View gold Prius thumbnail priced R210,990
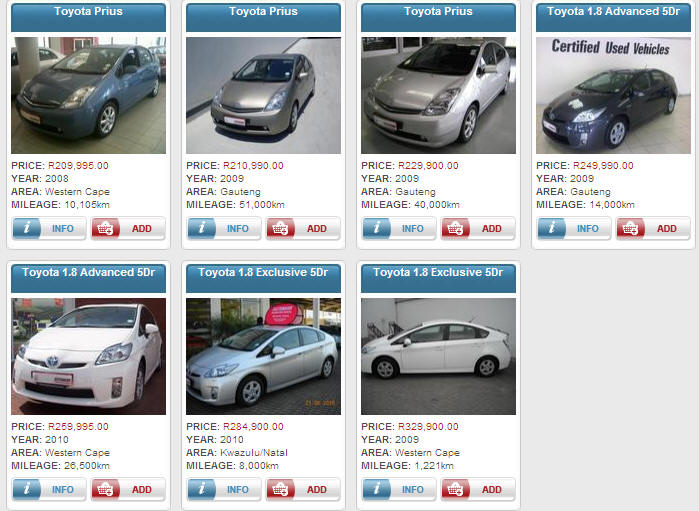This screenshot has height=511, width=699. tap(263, 95)
